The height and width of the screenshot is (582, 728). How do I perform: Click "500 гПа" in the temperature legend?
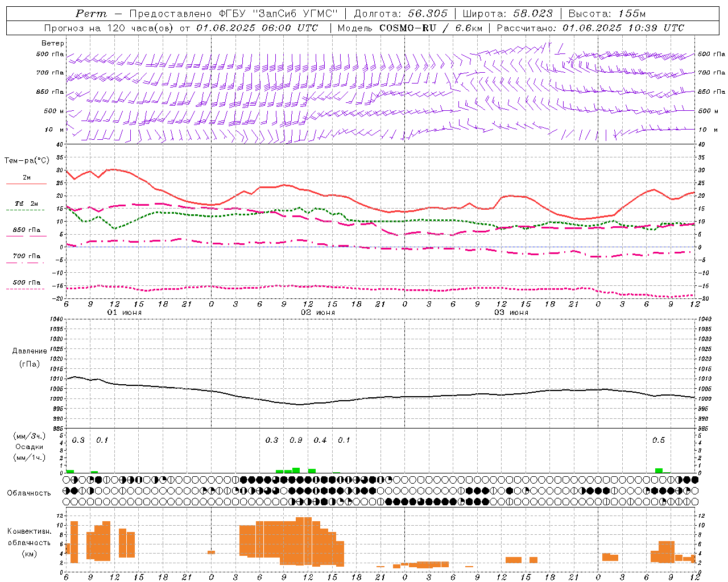27,282
